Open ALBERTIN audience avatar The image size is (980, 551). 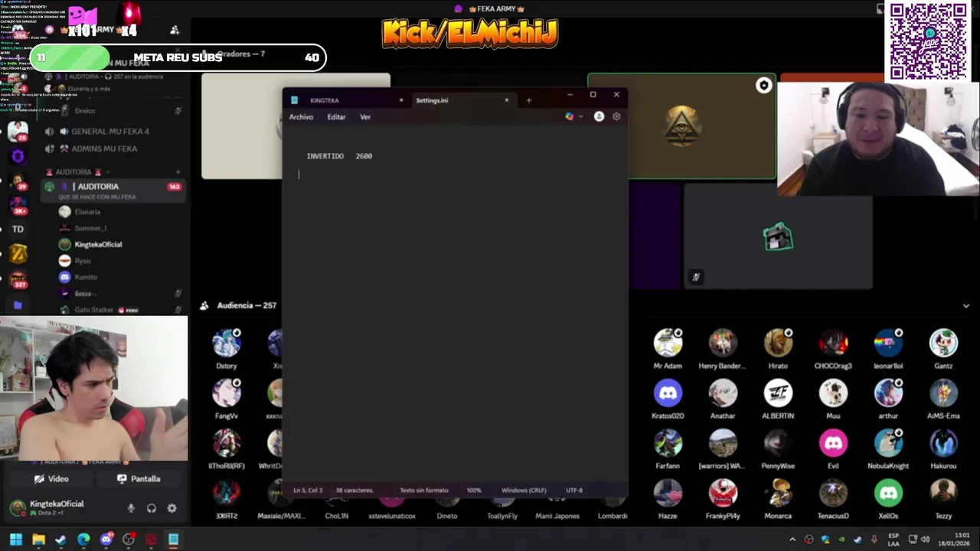[778, 393]
